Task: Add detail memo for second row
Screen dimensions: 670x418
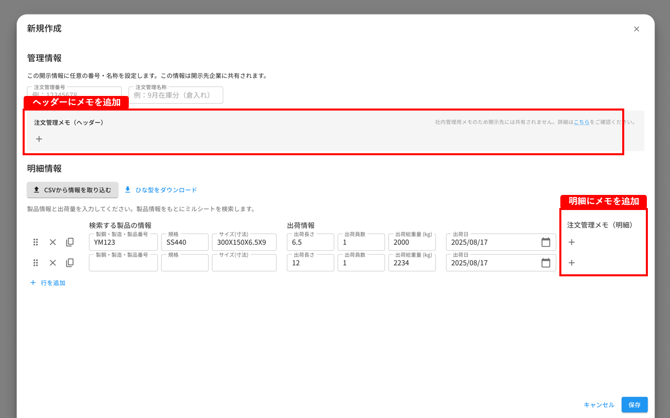Action: (572, 263)
